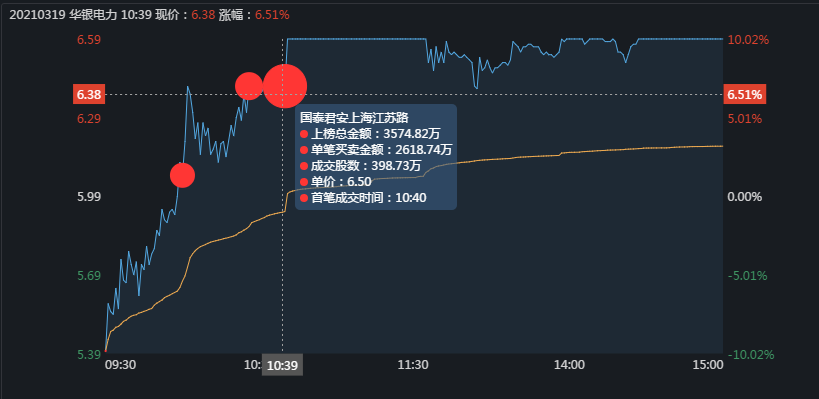Click the small red bubble near 6.09
The height and width of the screenshot is (399, 819).
(182, 175)
